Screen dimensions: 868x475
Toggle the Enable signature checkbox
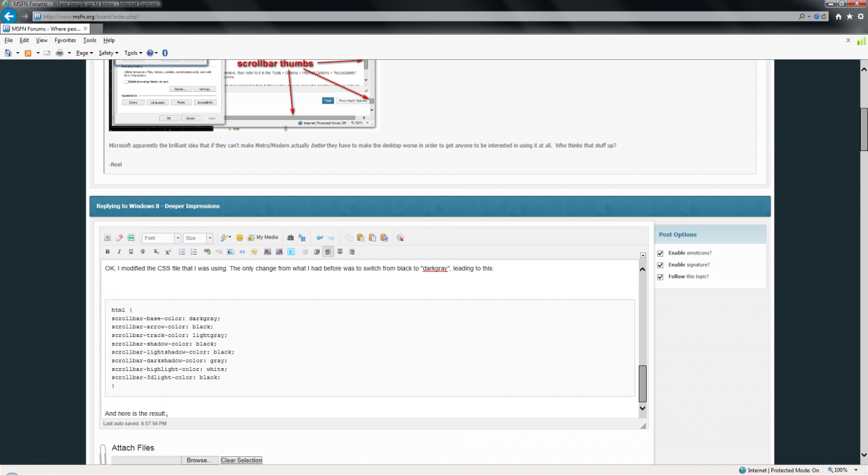pos(660,265)
